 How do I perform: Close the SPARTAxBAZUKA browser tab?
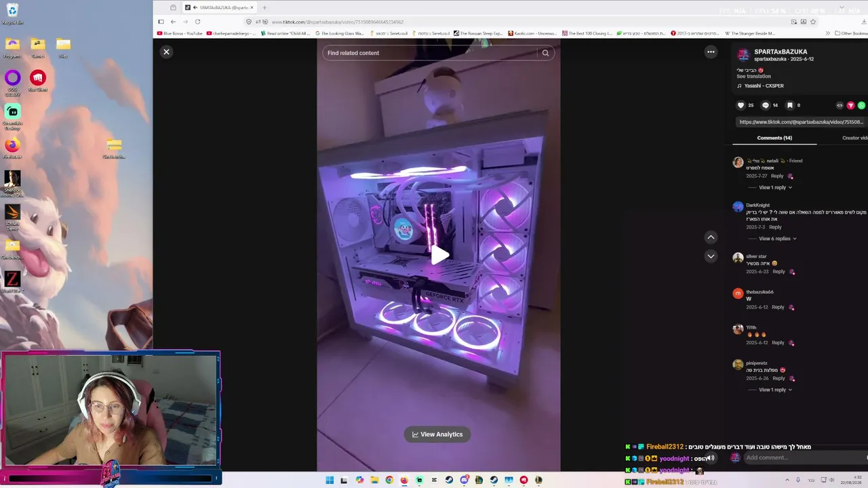tap(252, 7)
